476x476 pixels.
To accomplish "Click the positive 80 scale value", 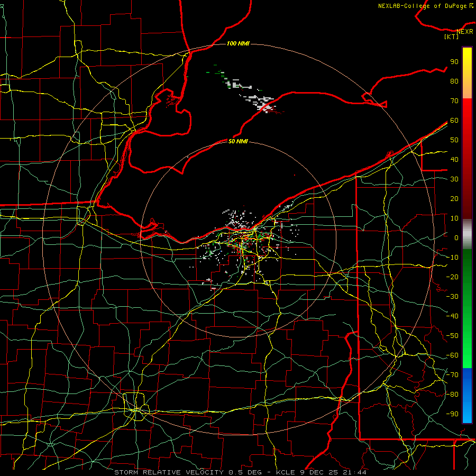I will click(454, 81).
